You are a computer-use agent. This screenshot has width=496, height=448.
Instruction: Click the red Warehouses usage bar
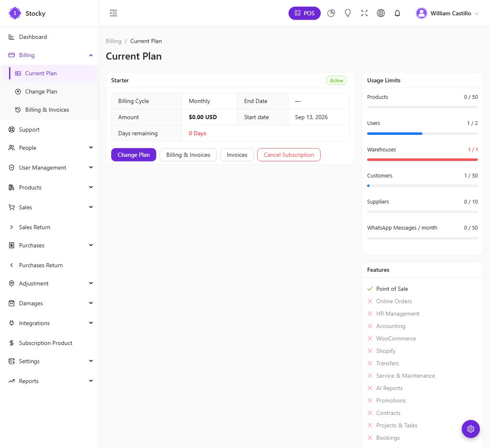click(x=422, y=160)
